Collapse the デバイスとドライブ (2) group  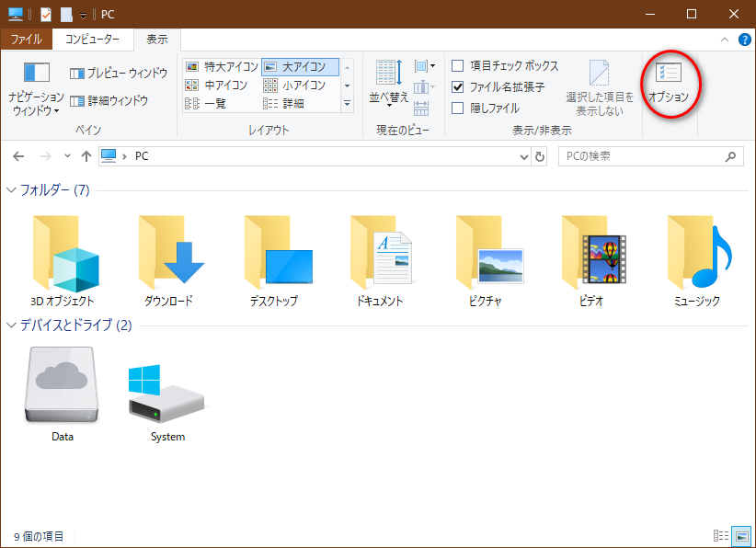12,325
